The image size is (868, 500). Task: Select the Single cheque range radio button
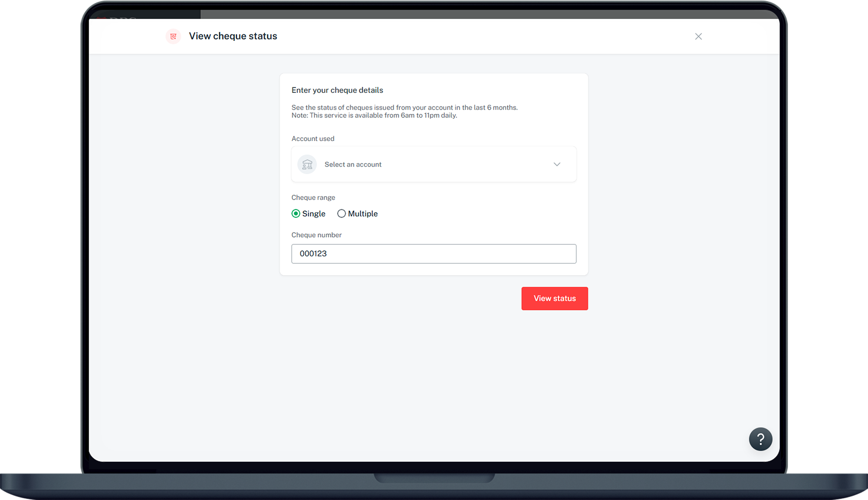(296, 214)
